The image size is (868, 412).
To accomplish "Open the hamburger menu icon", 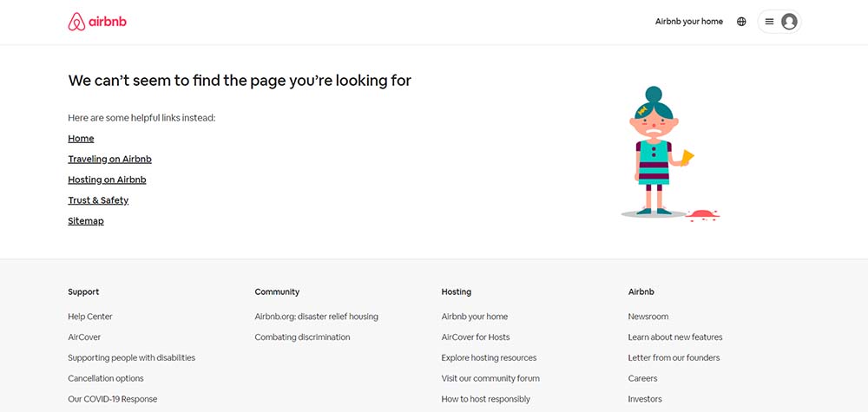I will [769, 22].
